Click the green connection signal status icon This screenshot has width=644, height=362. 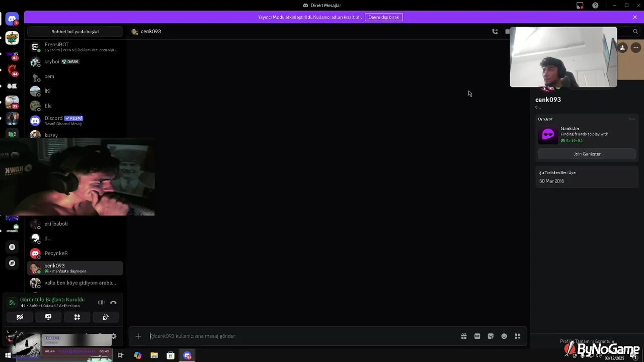pyautogui.click(x=12, y=303)
